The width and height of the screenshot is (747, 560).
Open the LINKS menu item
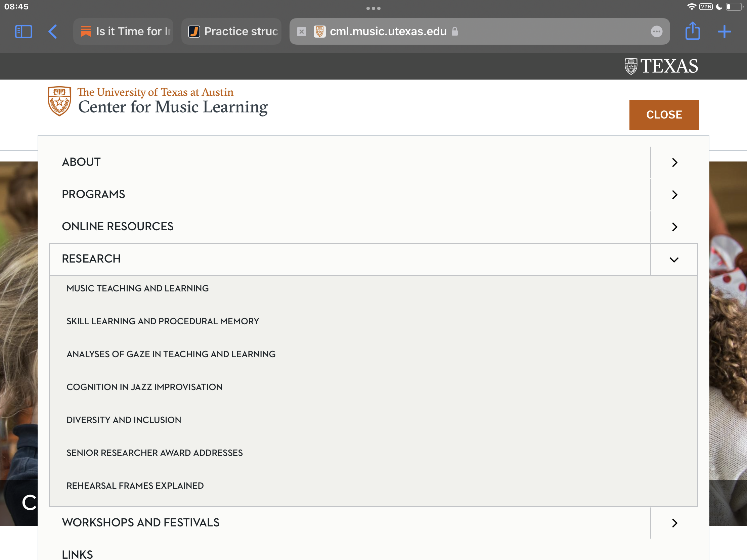77,554
